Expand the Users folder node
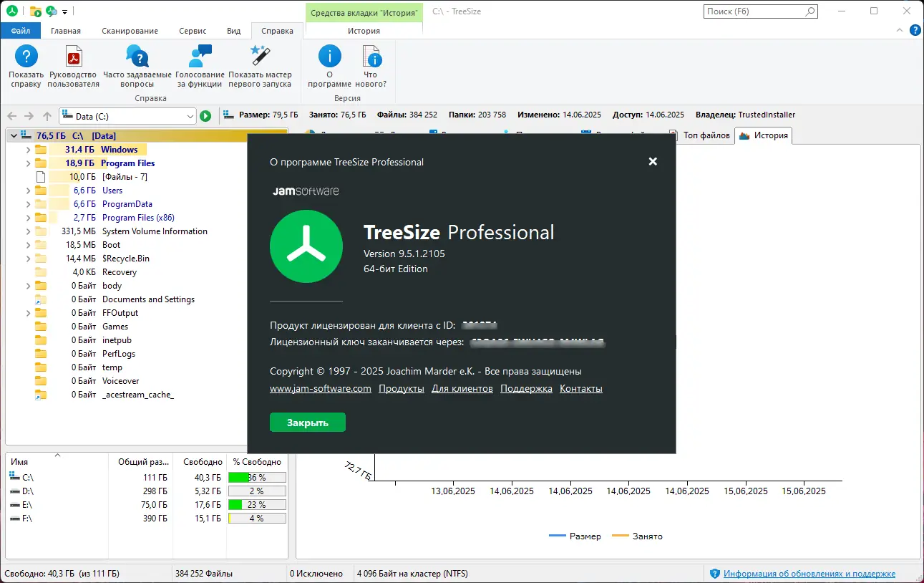Image resolution: width=924 pixels, height=583 pixels. [28, 191]
